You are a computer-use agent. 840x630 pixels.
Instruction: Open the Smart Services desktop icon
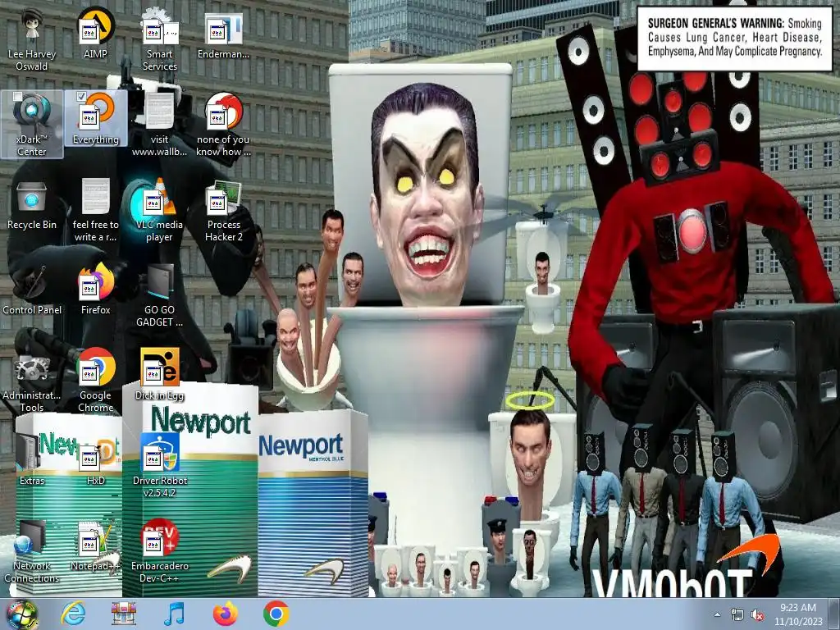(x=160, y=40)
